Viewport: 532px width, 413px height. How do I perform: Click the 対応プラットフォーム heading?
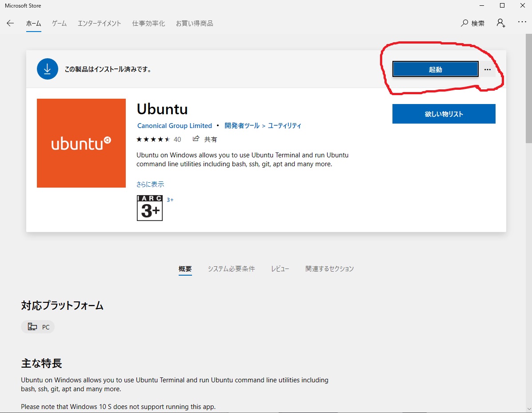click(62, 305)
